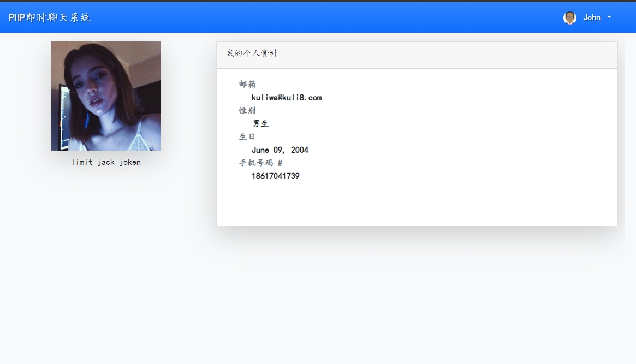
Task: Click the hash symbol after 手机号码
Action: [x=280, y=163]
